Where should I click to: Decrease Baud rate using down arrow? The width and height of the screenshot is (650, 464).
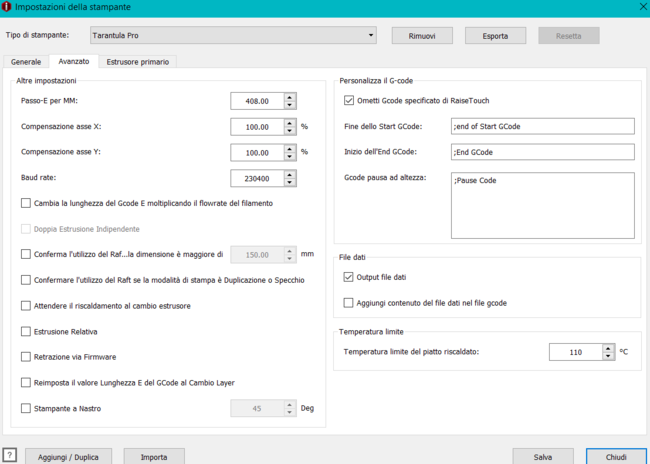tap(290, 183)
